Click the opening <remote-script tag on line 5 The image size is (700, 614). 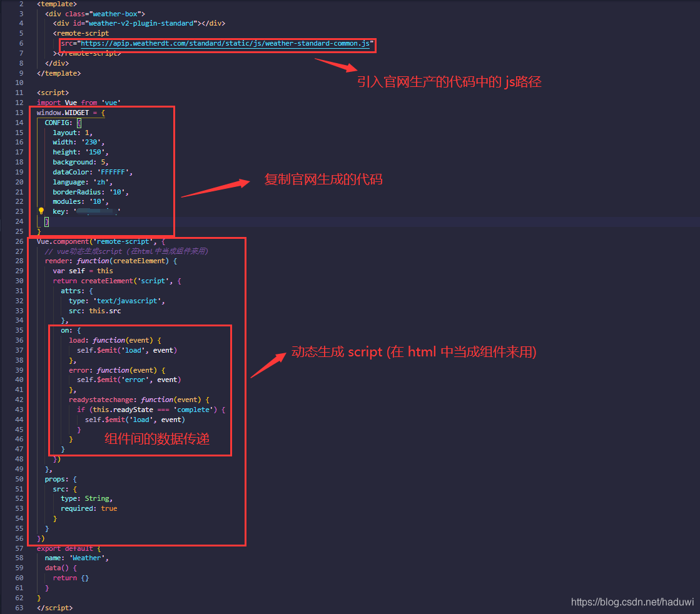(x=81, y=33)
